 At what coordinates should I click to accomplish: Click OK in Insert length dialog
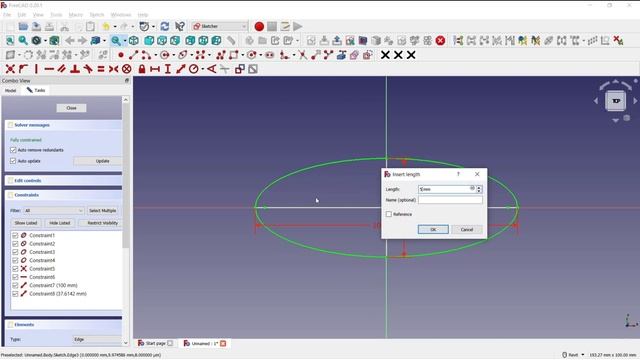click(433, 230)
